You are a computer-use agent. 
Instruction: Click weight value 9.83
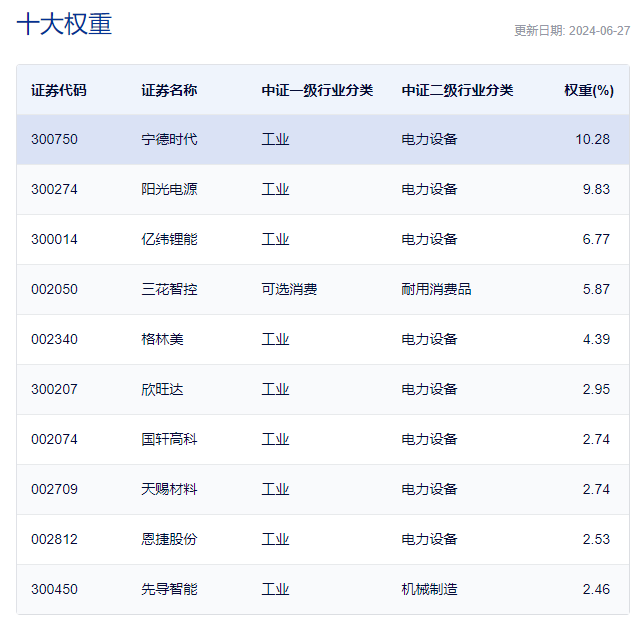click(x=596, y=190)
